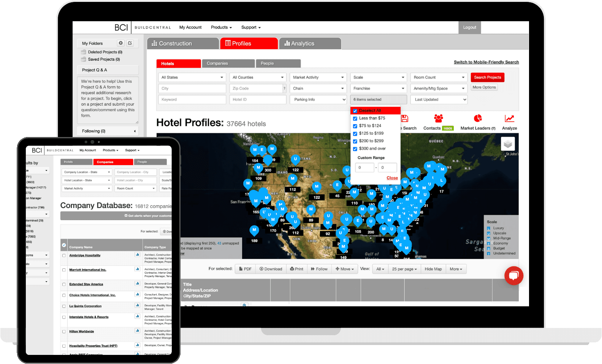Uncheck the $75 to $124 option
The height and width of the screenshot is (364, 602).
pos(355,126)
